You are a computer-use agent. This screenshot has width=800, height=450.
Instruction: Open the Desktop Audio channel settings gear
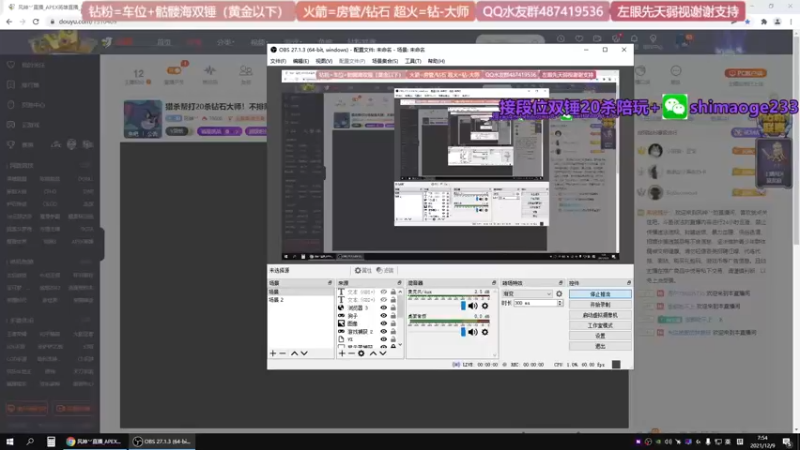pyautogui.click(x=485, y=332)
